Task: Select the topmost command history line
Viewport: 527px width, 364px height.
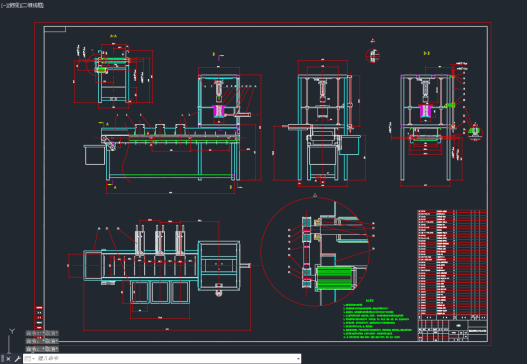Action: coord(42,333)
